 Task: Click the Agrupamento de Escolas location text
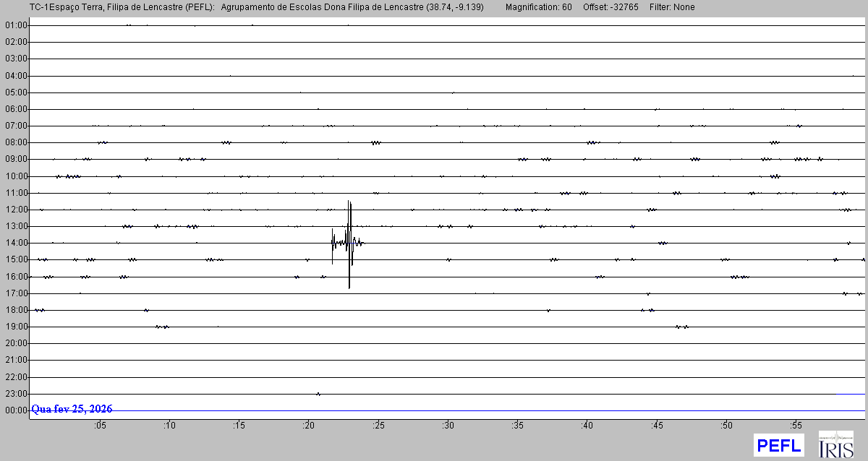pos(356,7)
